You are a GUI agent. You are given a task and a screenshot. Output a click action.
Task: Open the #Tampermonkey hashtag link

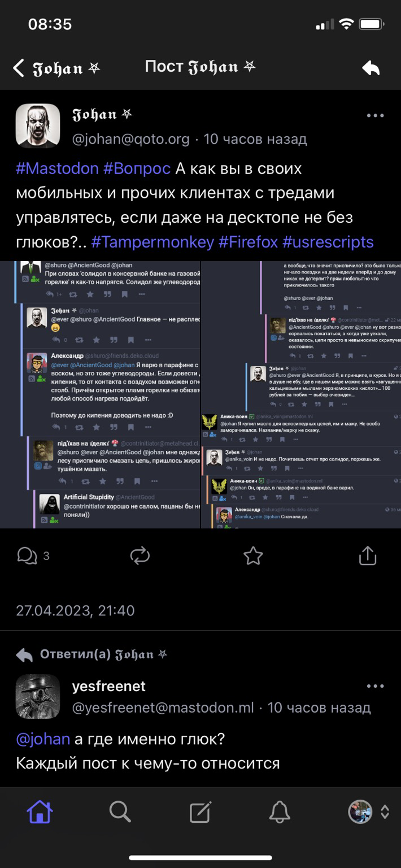point(152,242)
